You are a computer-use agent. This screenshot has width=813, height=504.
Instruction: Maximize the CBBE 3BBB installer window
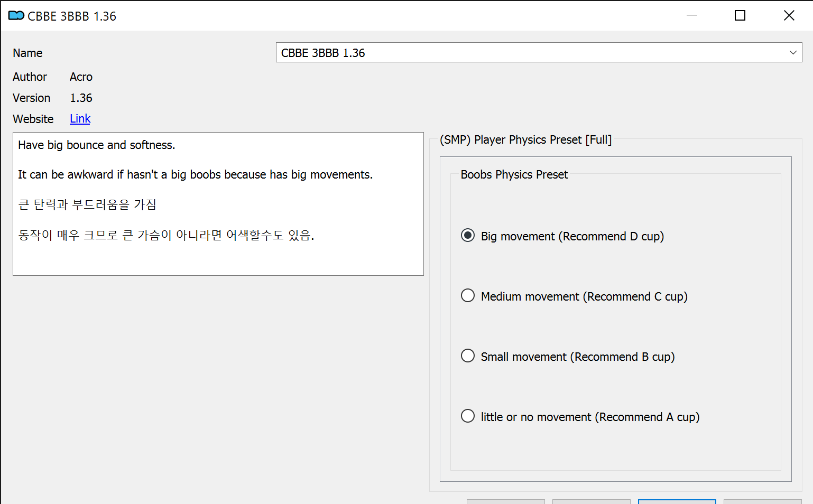point(740,15)
